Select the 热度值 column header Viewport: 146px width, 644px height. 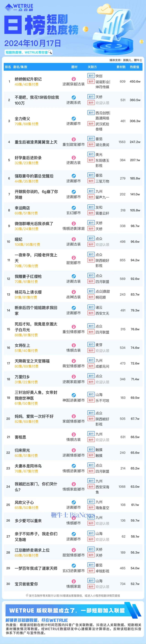coord(134,67)
